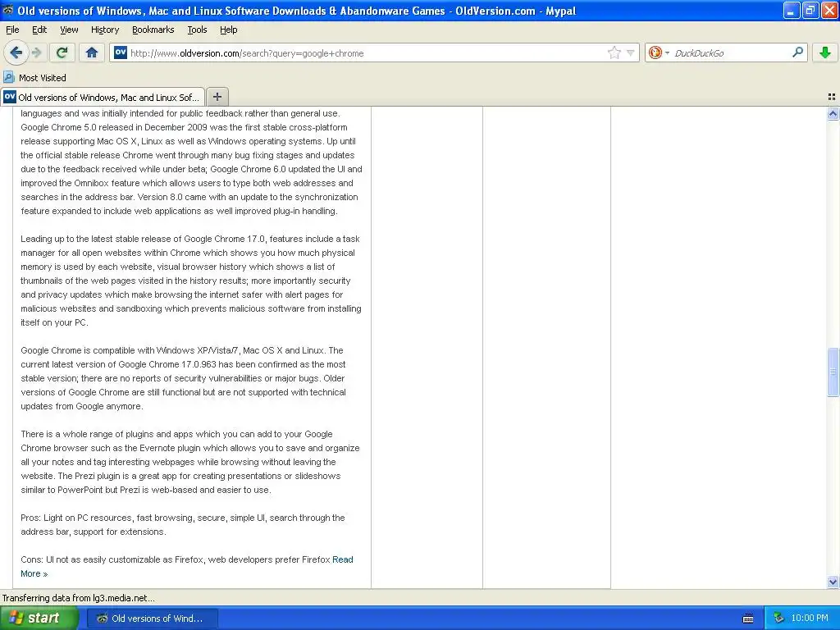The image size is (840, 630).
Task: Click the network tray icon beside the clock
Action: [x=778, y=619]
